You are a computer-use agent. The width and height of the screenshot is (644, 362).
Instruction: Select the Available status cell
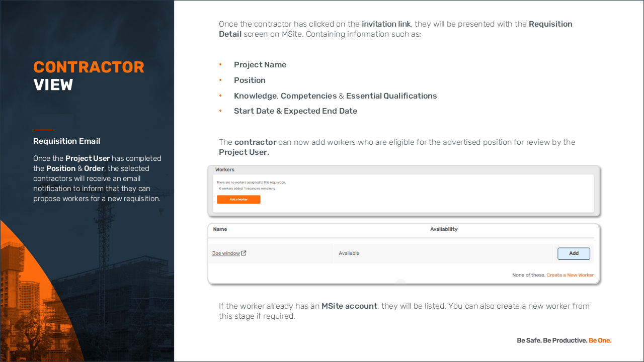tap(349, 253)
